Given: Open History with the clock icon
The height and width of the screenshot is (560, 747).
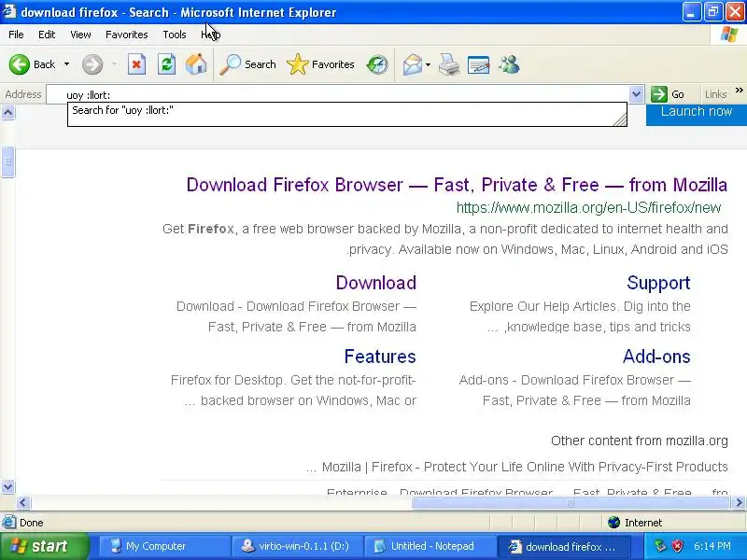Looking at the screenshot, I should coord(377,64).
